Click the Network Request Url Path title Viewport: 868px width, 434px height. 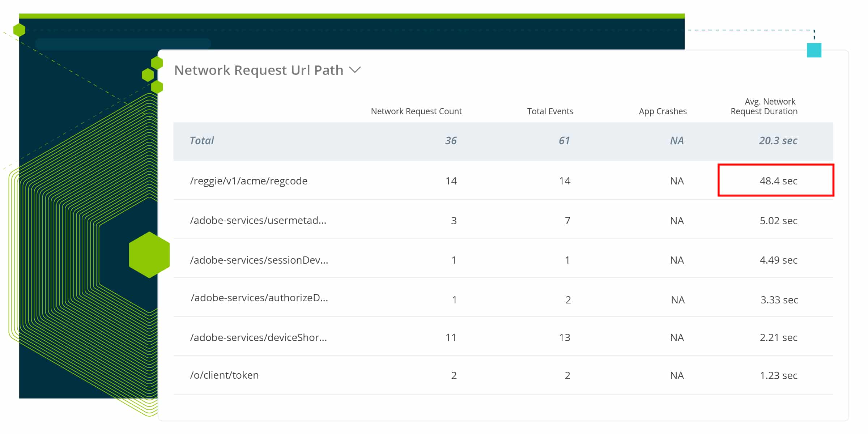[259, 70]
